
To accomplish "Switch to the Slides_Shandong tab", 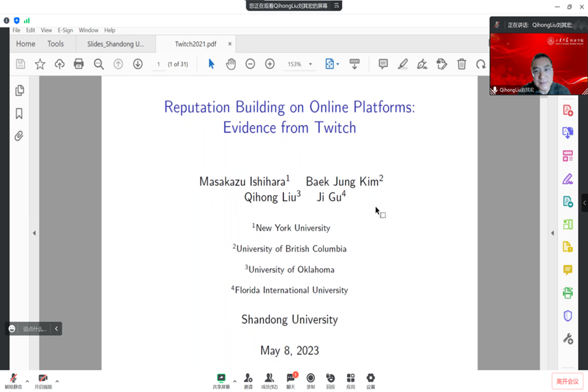I will [116, 44].
